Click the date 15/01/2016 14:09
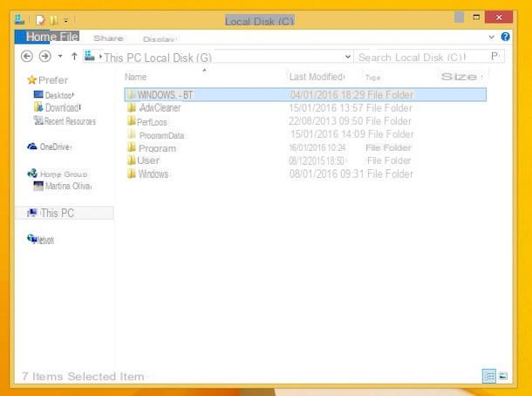The image size is (532, 396). pos(328,134)
